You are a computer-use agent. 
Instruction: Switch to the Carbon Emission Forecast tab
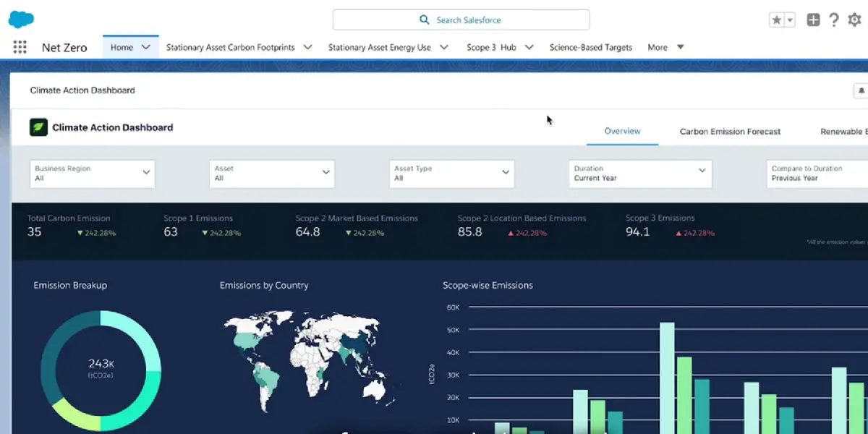click(x=730, y=132)
